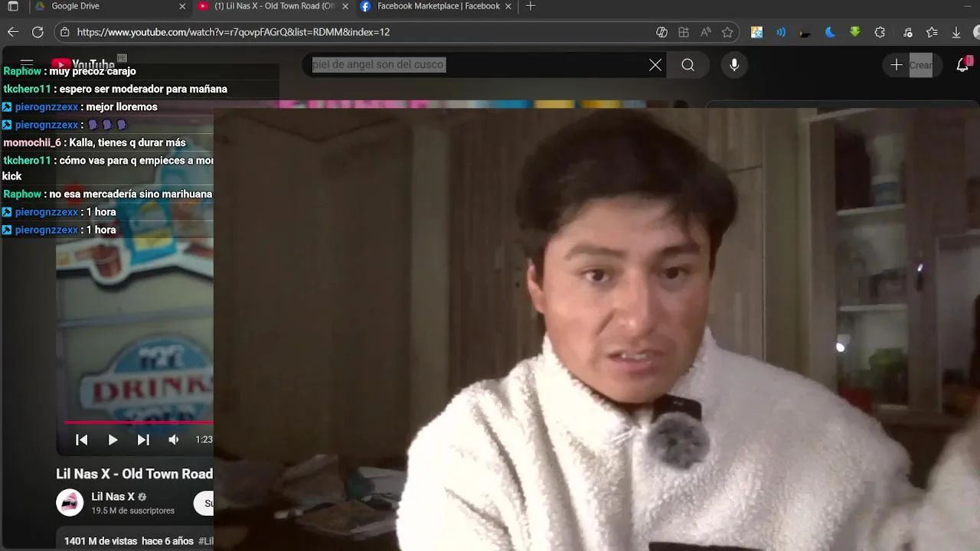Click the '1401 M de vistas' text
980x551 pixels.
[101, 541]
